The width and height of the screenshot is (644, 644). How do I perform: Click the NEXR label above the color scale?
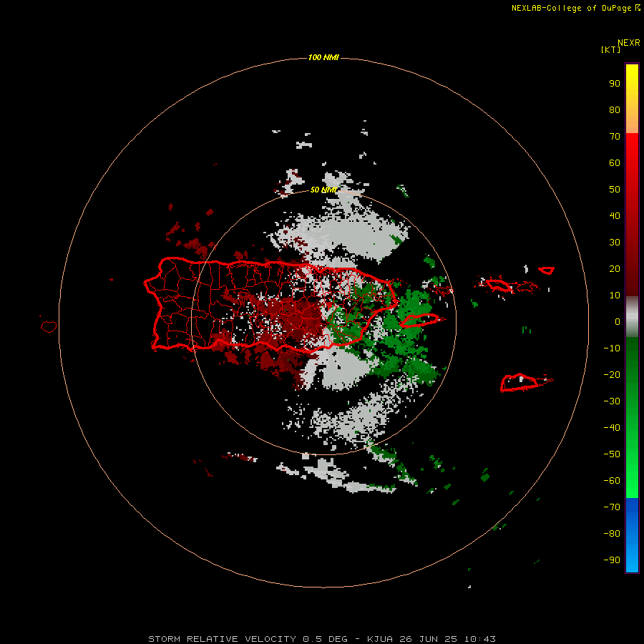coord(629,43)
